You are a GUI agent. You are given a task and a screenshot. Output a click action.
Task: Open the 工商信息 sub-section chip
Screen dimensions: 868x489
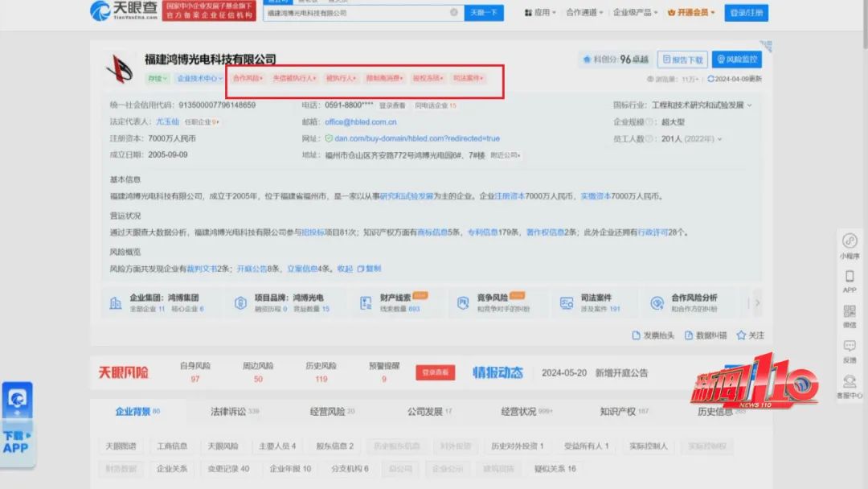click(x=172, y=446)
